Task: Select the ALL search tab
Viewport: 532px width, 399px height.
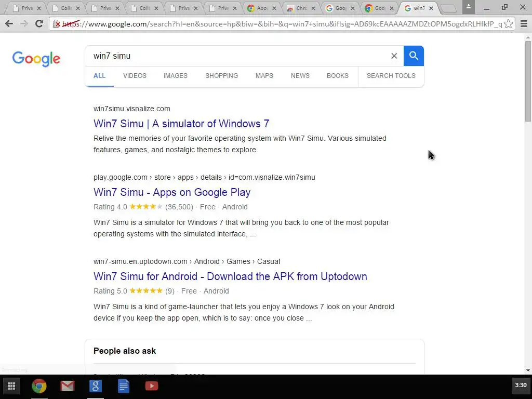Action: (x=99, y=76)
